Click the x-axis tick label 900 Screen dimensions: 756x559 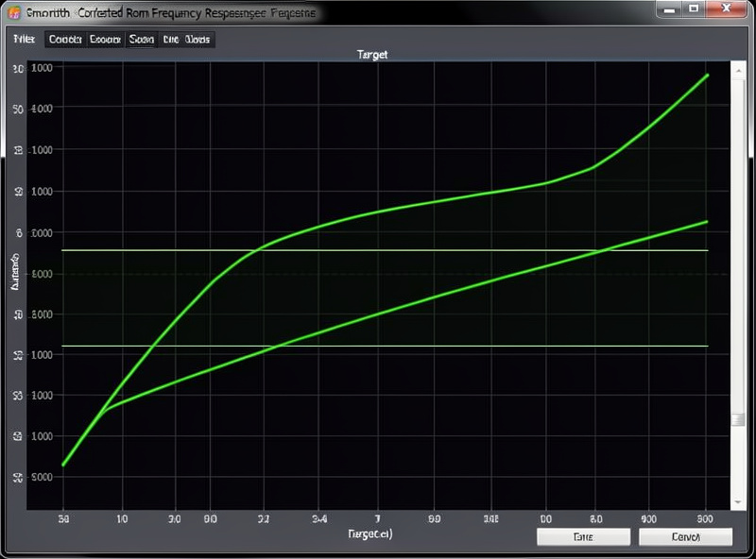649,519
